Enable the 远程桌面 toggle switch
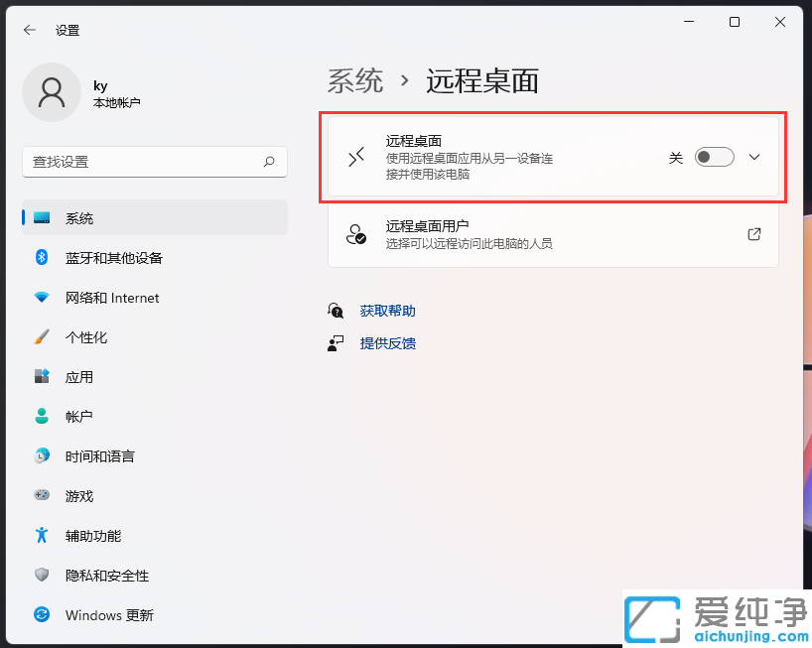Image resolution: width=812 pixels, height=648 pixels. tap(713, 157)
